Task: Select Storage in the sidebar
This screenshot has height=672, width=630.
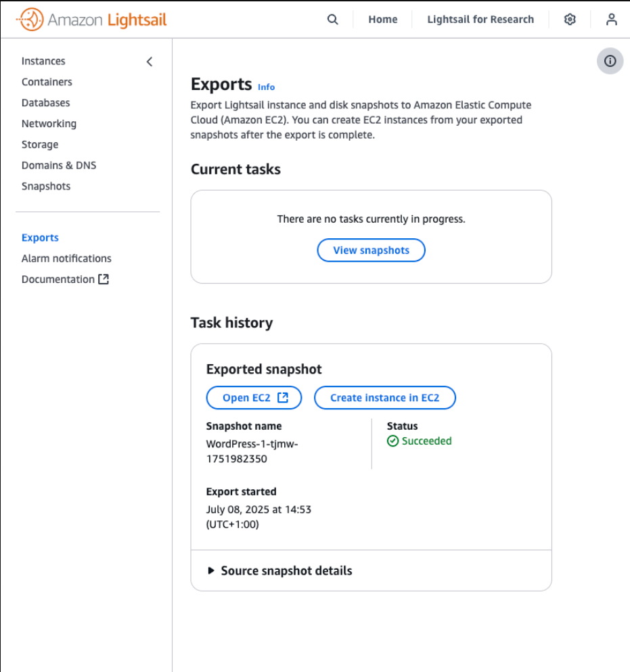Action: click(40, 144)
